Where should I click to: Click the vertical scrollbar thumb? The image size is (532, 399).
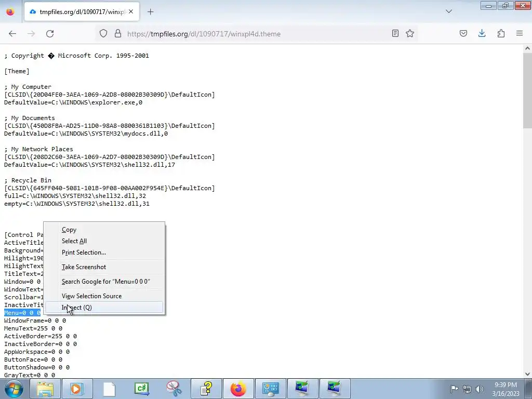[527, 90]
